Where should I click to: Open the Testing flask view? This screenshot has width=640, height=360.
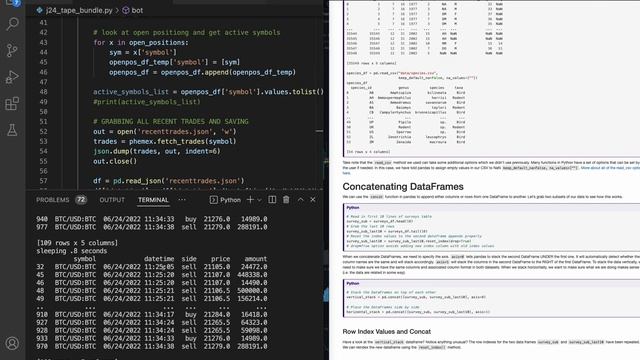(x=12, y=130)
